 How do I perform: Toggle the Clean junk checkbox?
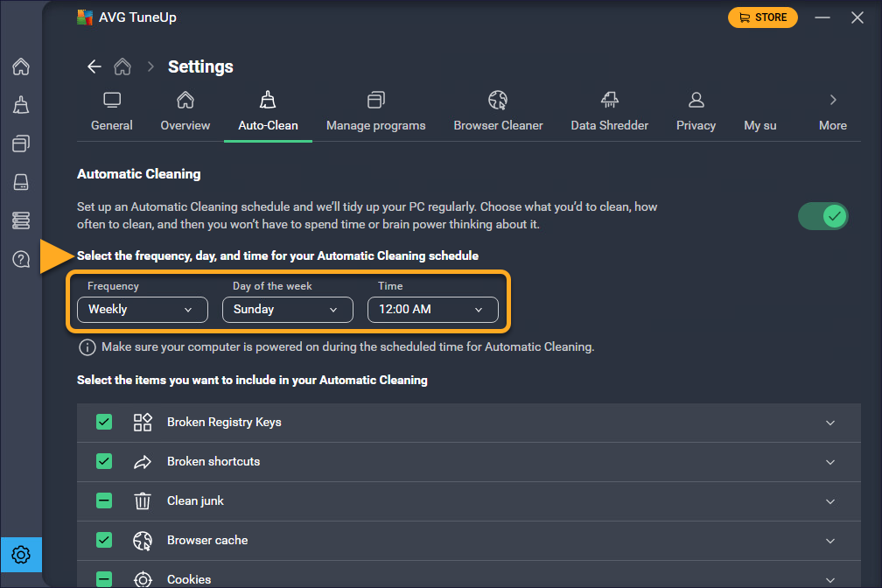(x=104, y=501)
